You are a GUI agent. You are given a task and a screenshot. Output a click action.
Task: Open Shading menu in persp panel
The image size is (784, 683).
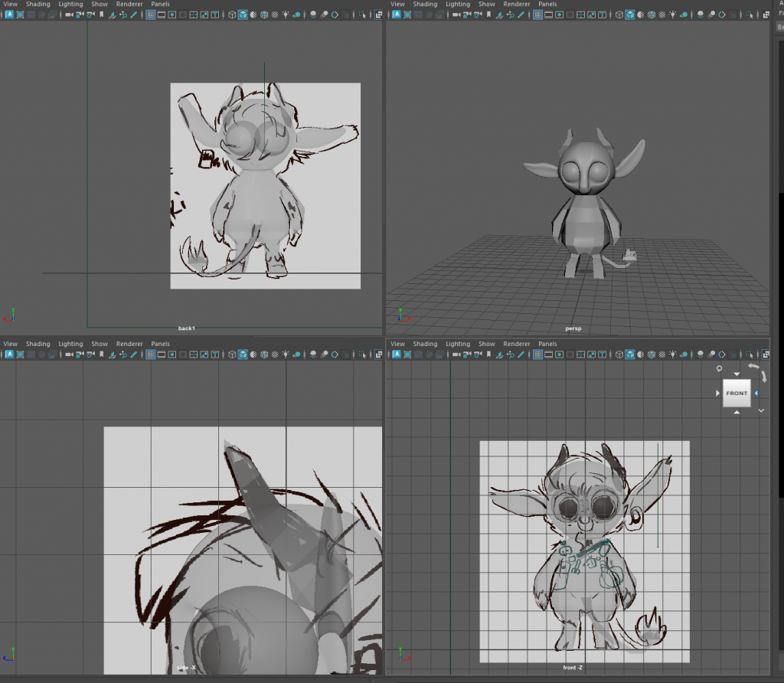pyautogui.click(x=425, y=4)
